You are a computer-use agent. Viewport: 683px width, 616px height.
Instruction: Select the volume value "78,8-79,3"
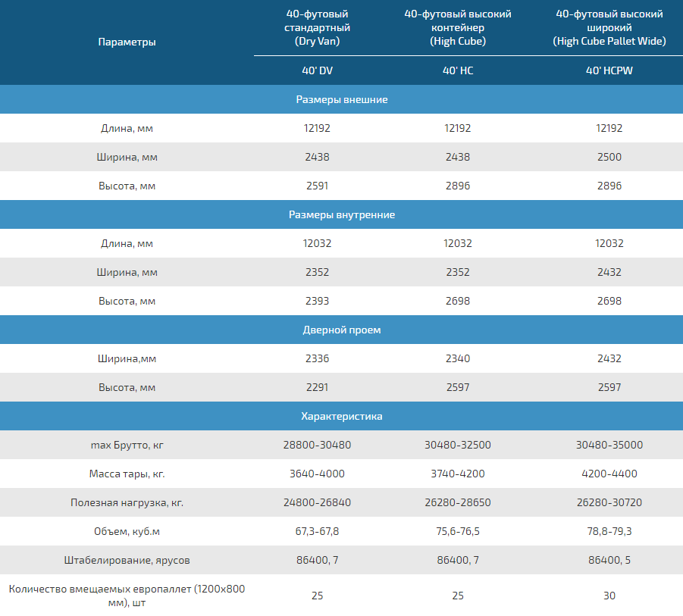pos(609,531)
